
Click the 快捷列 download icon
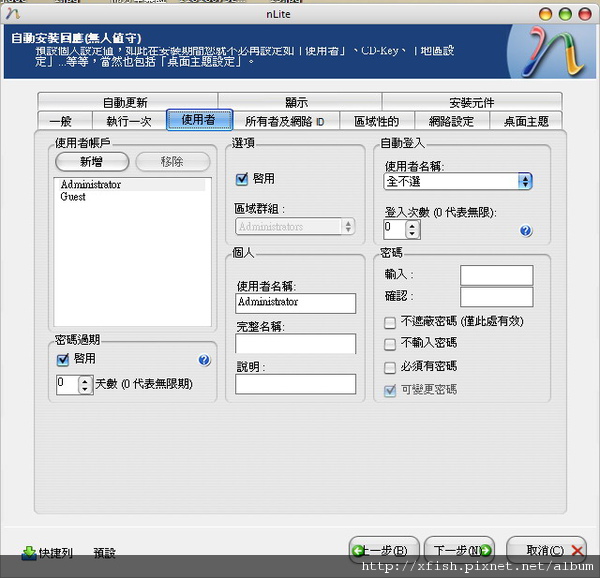point(29,553)
